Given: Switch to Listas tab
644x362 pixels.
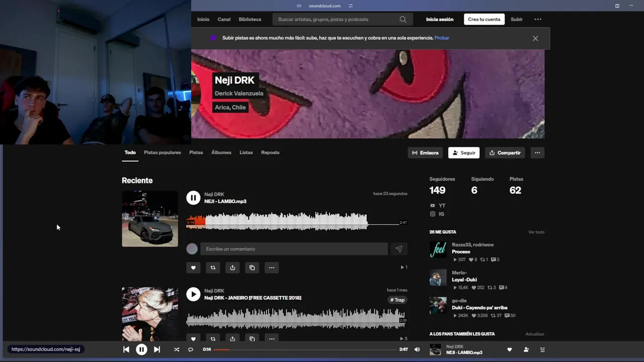Looking at the screenshot, I should [246, 152].
